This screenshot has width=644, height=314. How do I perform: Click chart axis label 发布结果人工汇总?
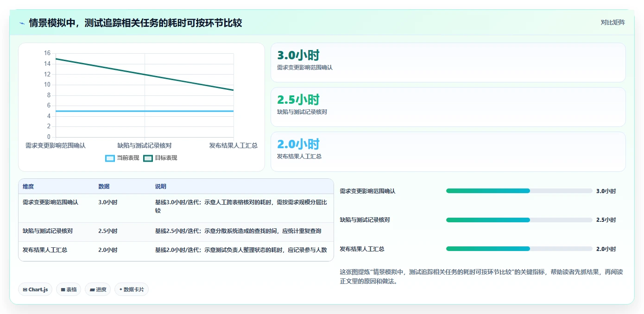[x=233, y=145]
